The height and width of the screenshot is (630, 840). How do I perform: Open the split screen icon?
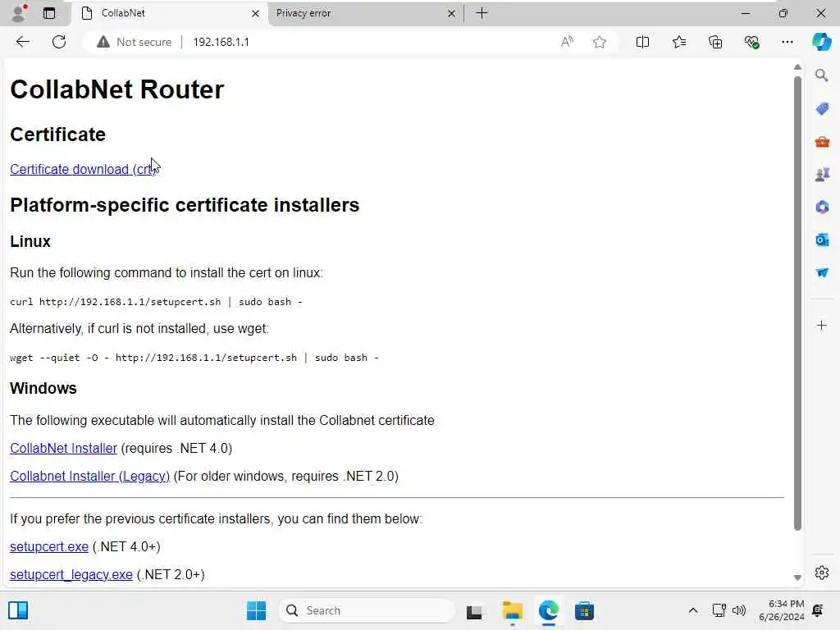[x=642, y=42]
